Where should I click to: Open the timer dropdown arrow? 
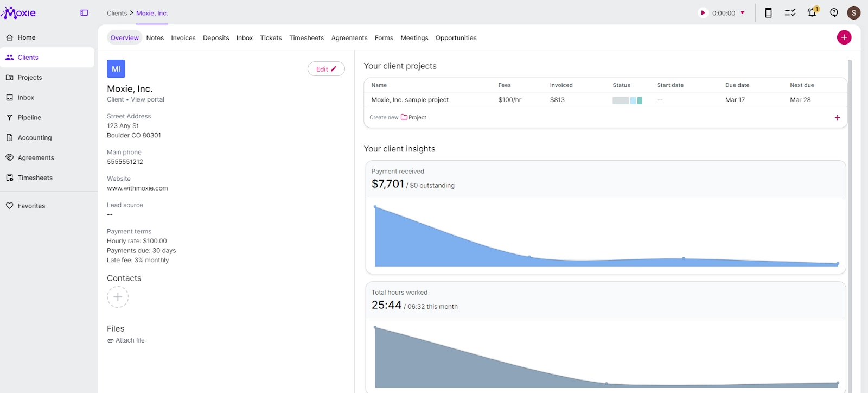click(x=743, y=13)
